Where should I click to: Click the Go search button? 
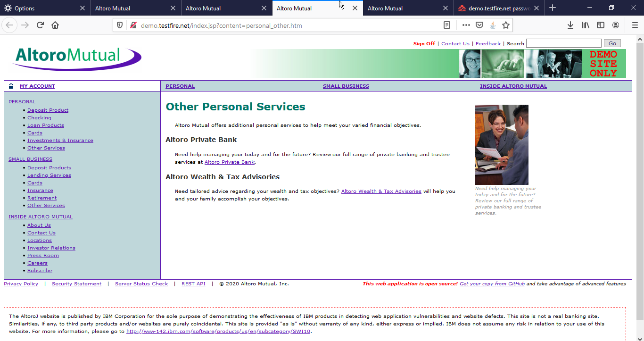coord(612,43)
